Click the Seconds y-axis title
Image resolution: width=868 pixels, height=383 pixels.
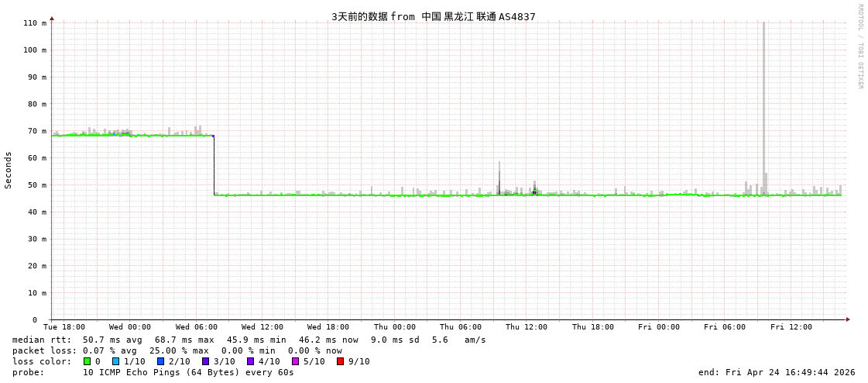(9, 170)
